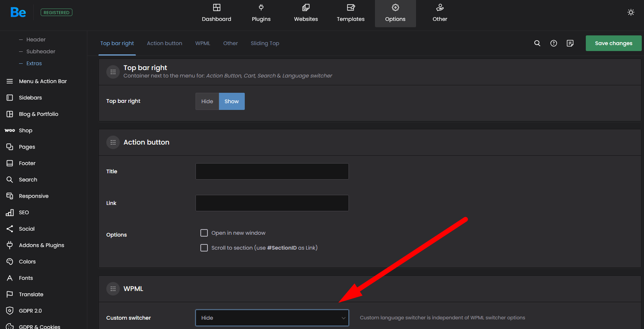This screenshot has width=644, height=329.
Task: Switch to the Action button tab
Action: coord(165,43)
